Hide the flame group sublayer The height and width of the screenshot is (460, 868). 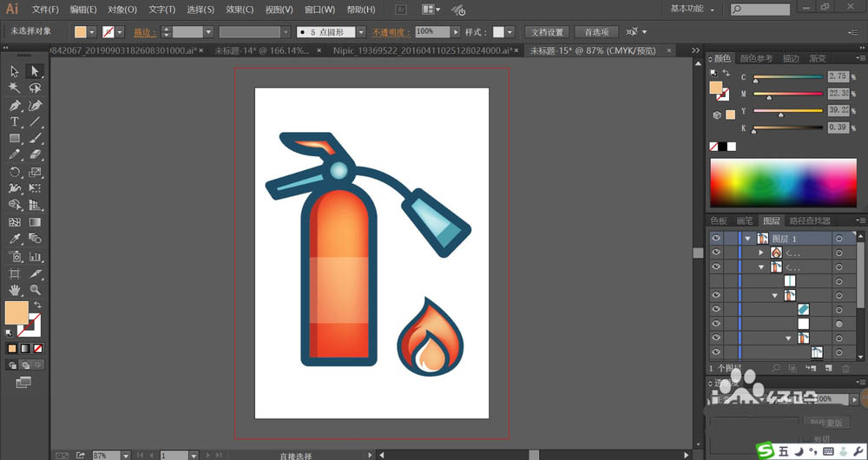[716, 253]
